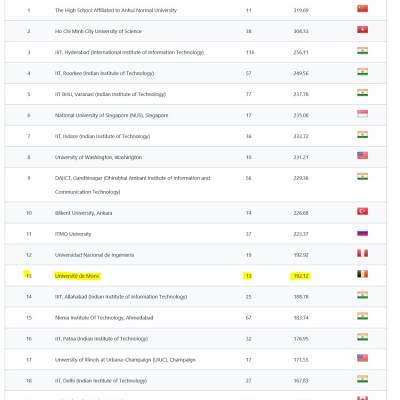Click the Singapore flag icon in row 6
This screenshot has height=400, width=400.
pos(362,114)
